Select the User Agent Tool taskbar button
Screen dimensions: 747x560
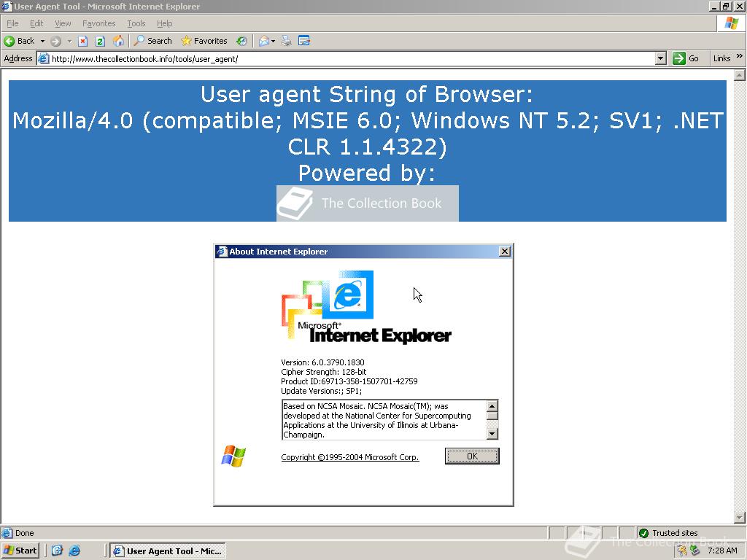pos(168,551)
